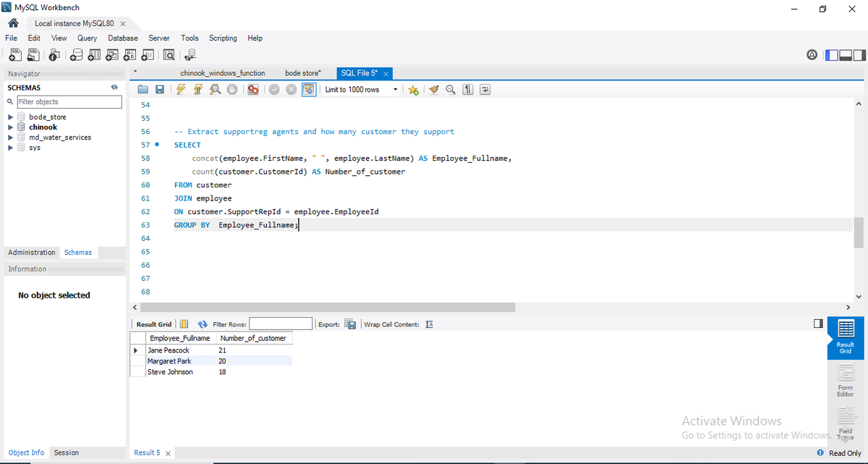Toggle invisible characters display
Image resolution: width=868 pixels, height=464 pixels.
click(468, 90)
